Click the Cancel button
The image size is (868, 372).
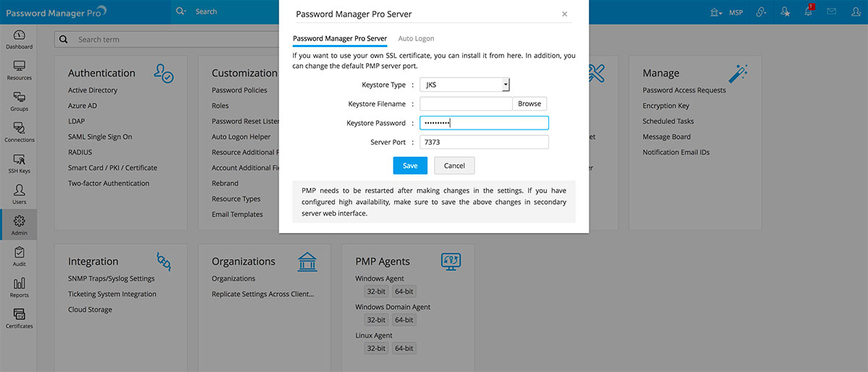[454, 166]
